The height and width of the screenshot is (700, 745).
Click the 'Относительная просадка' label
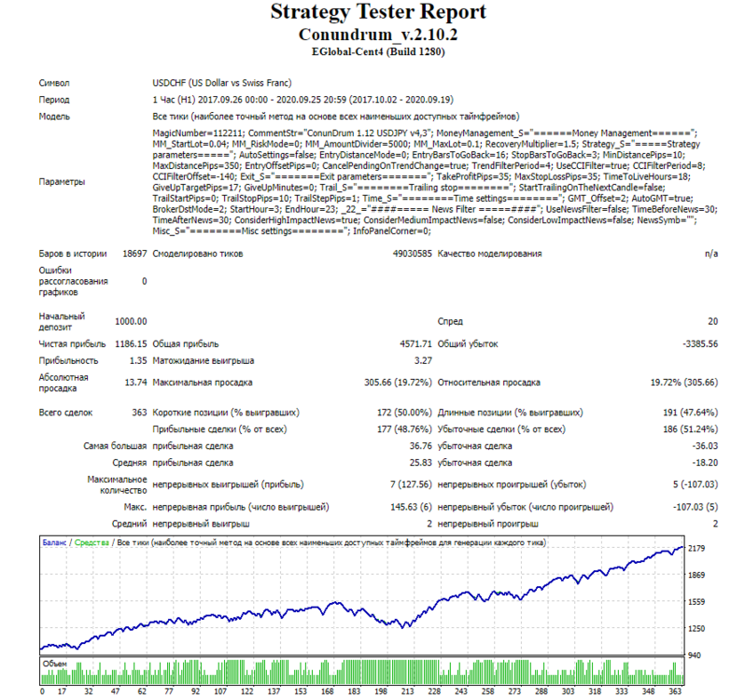click(x=489, y=383)
